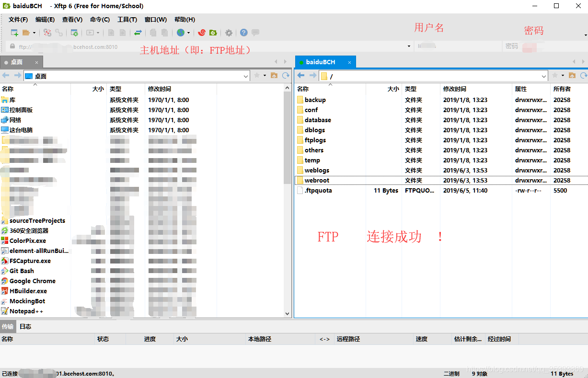This screenshot has height=378, width=588.
Task: Open Options via the gear icon
Action: click(x=229, y=33)
